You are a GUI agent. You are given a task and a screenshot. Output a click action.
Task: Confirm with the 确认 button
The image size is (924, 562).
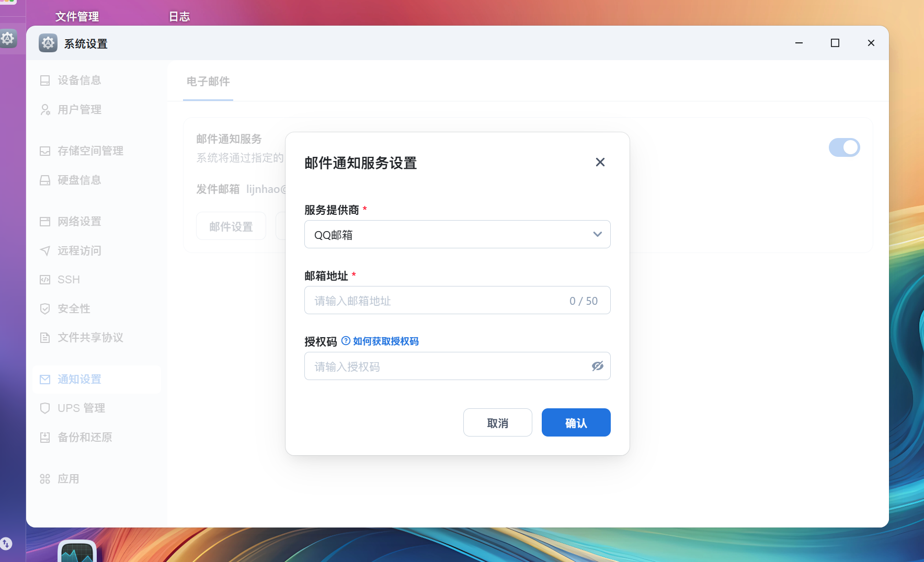coord(575,422)
